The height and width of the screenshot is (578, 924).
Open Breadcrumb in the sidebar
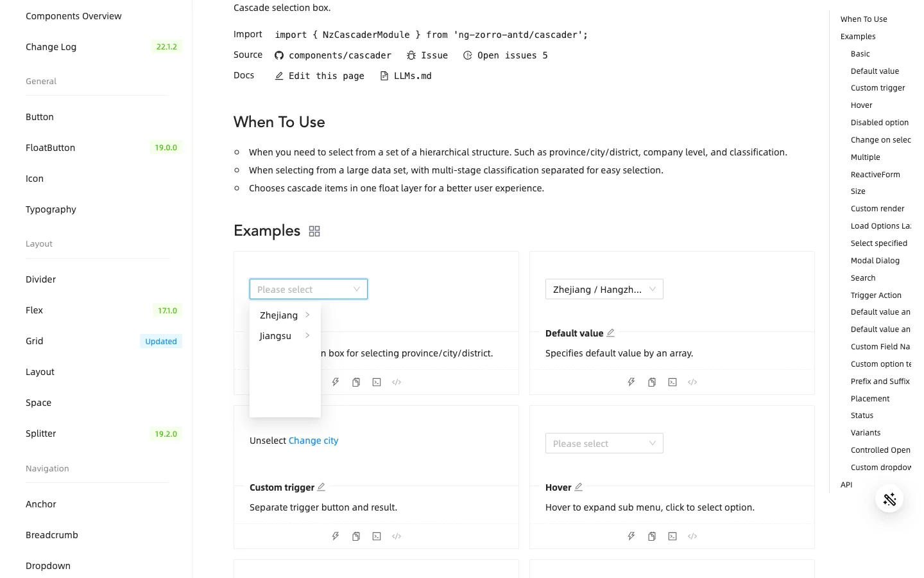(52, 535)
